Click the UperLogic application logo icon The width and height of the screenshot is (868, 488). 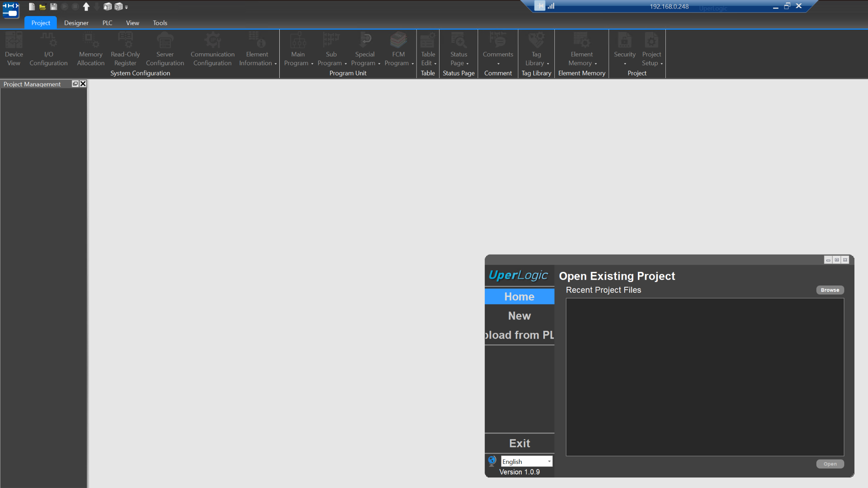coord(11,9)
